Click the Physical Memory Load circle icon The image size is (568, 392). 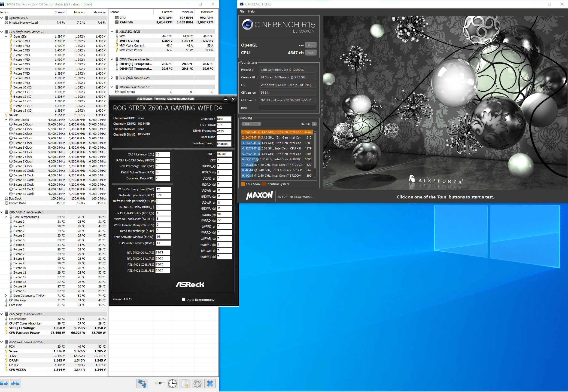(x=7, y=23)
